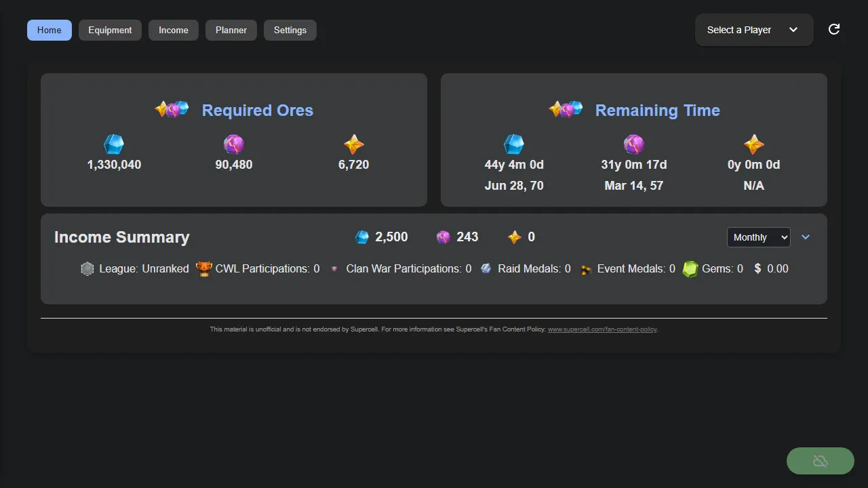
Task: Click the Shiny Ore icon under Required Ores
Action: tap(114, 143)
